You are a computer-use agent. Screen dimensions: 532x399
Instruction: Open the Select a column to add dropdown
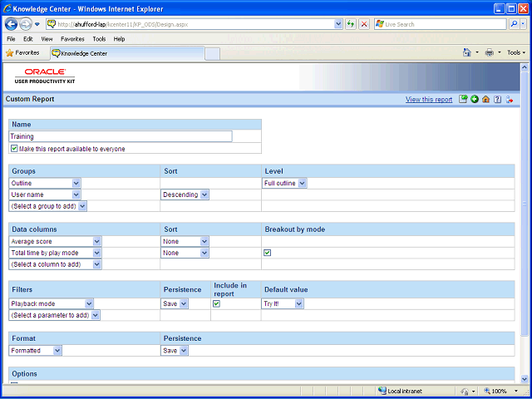pyautogui.click(x=56, y=264)
